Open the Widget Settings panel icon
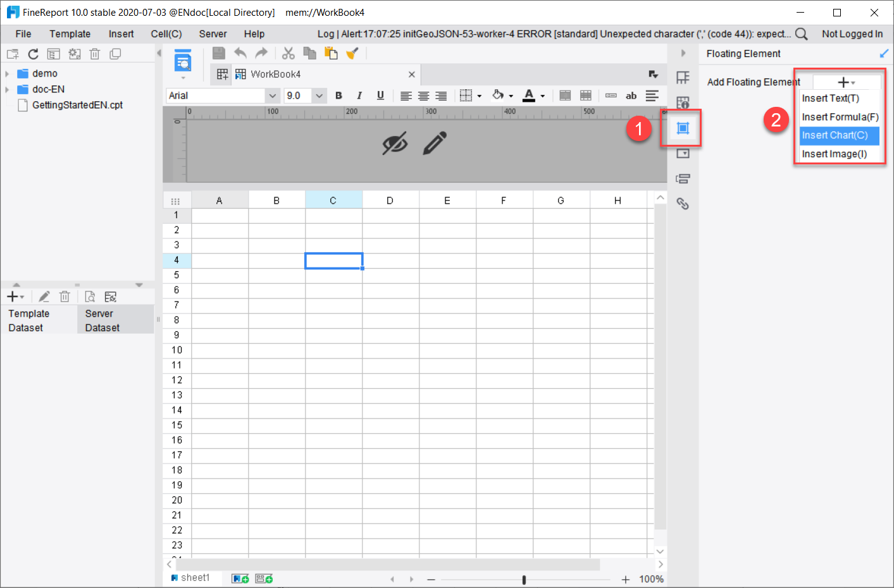 pyautogui.click(x=683, y=154)
